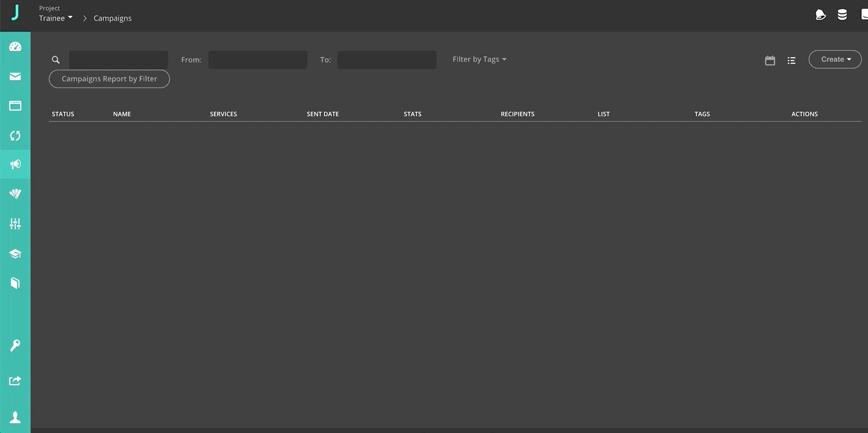Sort by the STATUS column header

click(63, 114)
